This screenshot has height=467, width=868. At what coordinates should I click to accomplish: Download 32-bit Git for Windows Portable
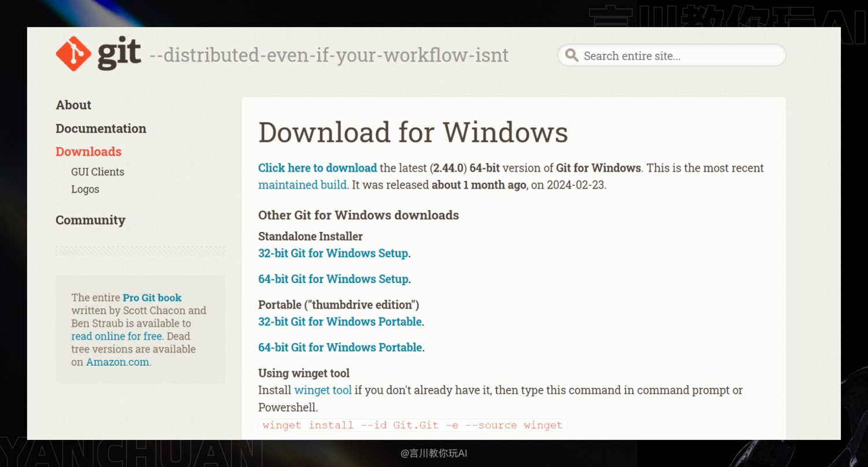(341, 322)
